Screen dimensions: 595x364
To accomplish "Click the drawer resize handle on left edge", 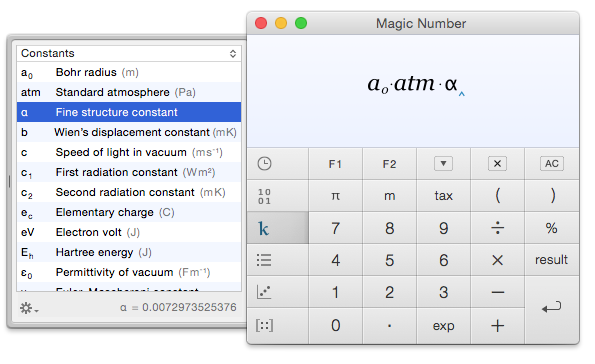I will (x=9, y=181).
